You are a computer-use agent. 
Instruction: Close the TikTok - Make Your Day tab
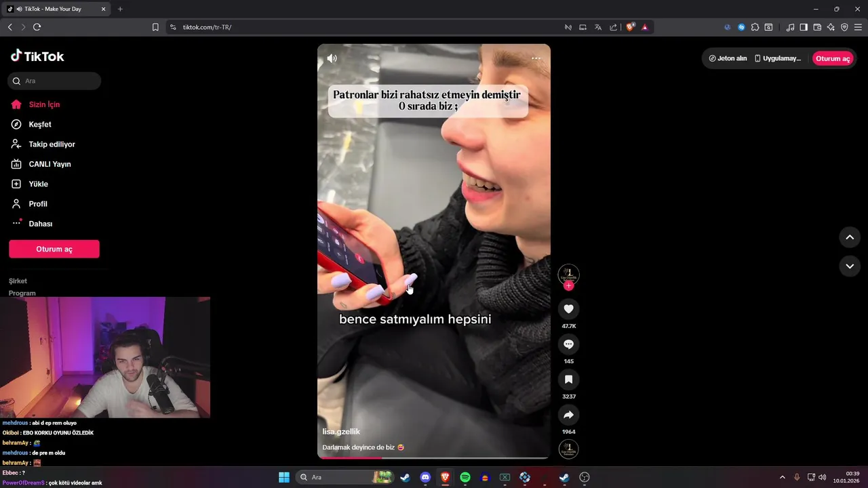point(103,9)
